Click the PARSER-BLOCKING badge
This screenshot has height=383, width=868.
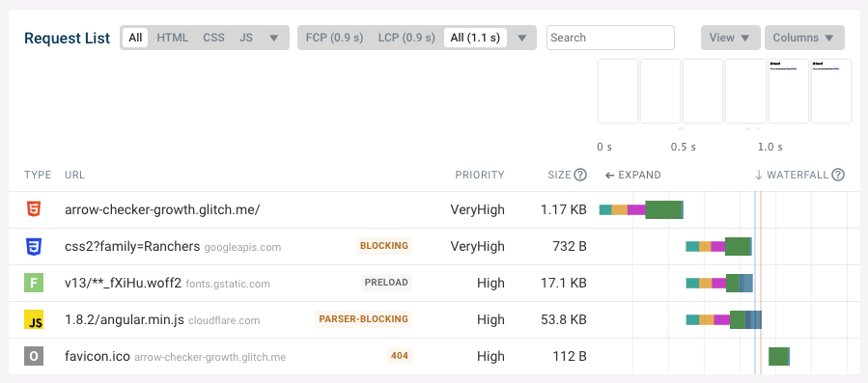364,318
